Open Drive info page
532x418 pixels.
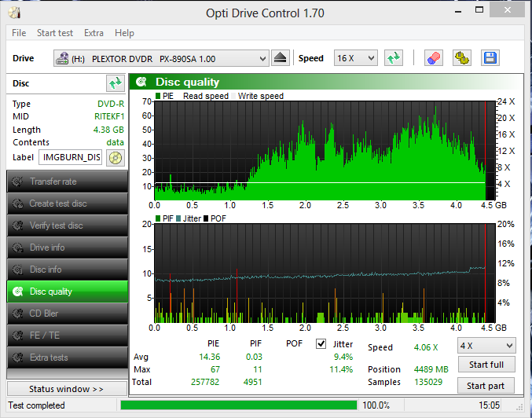click(x=67, y=247)
